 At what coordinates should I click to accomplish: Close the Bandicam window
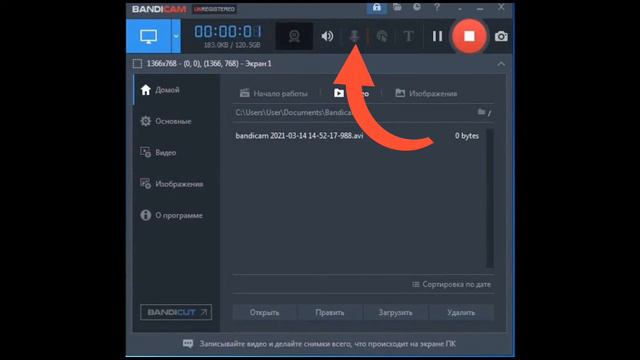click(x=501, y=7)
